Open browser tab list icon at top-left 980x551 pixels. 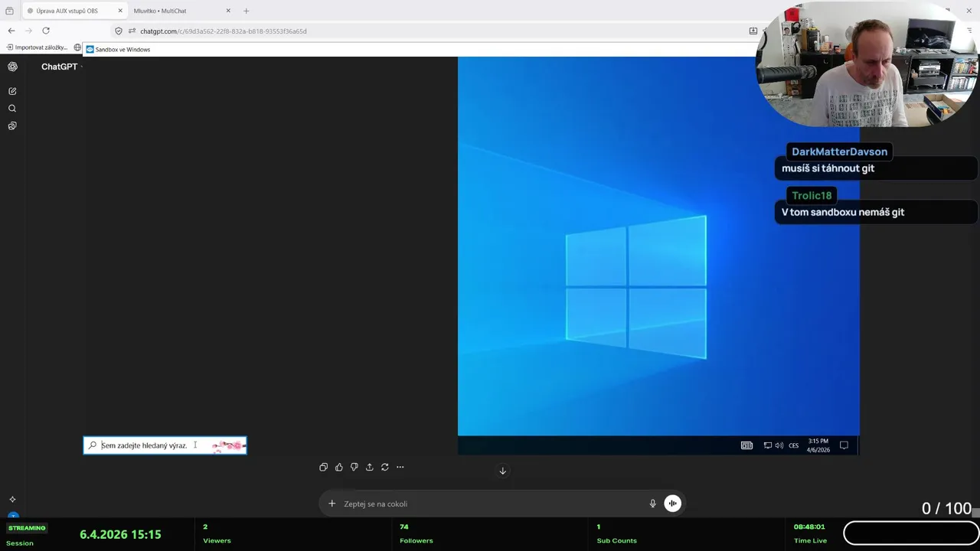point(9,11)
